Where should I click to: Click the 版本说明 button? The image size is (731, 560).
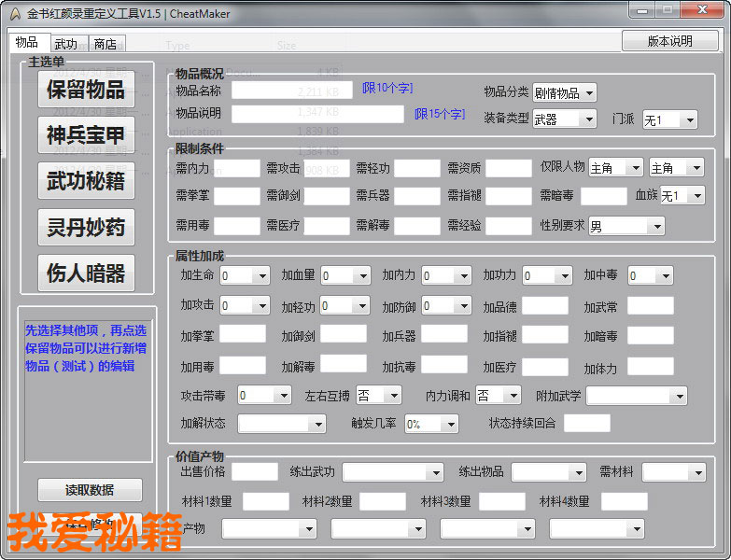[669, 41]
